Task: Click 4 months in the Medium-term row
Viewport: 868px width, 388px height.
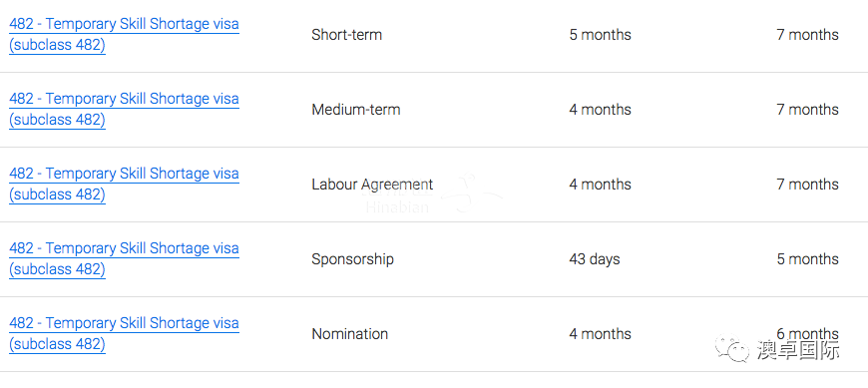Action: [600, 110]
